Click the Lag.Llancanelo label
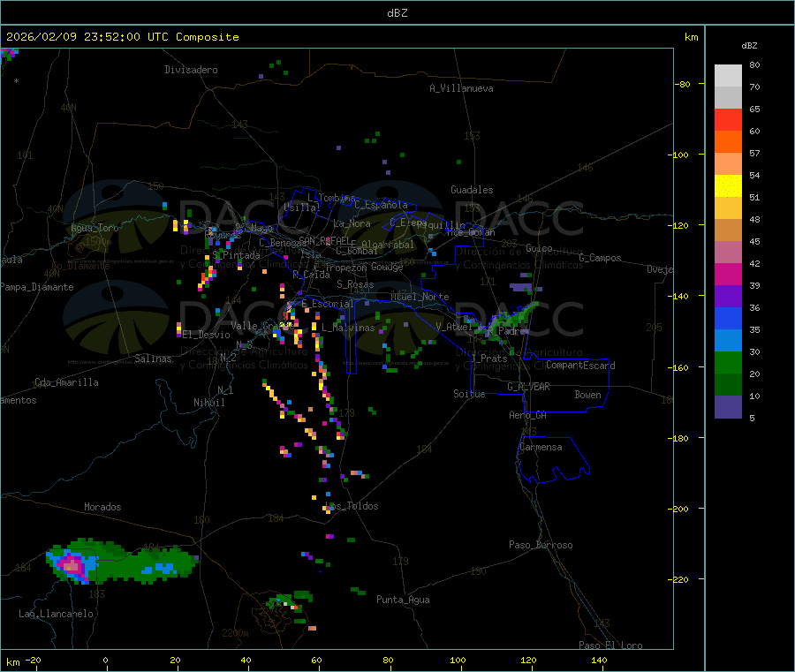 point(56,614)
